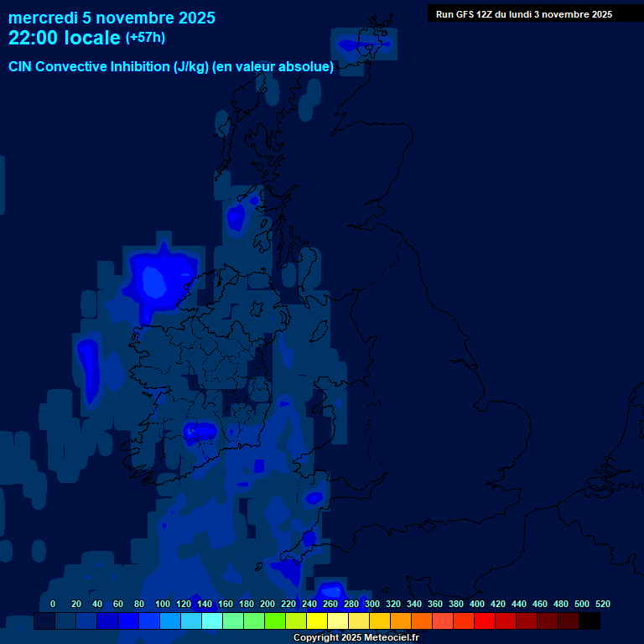Click the legend value label 100

(x=163, y=604)
